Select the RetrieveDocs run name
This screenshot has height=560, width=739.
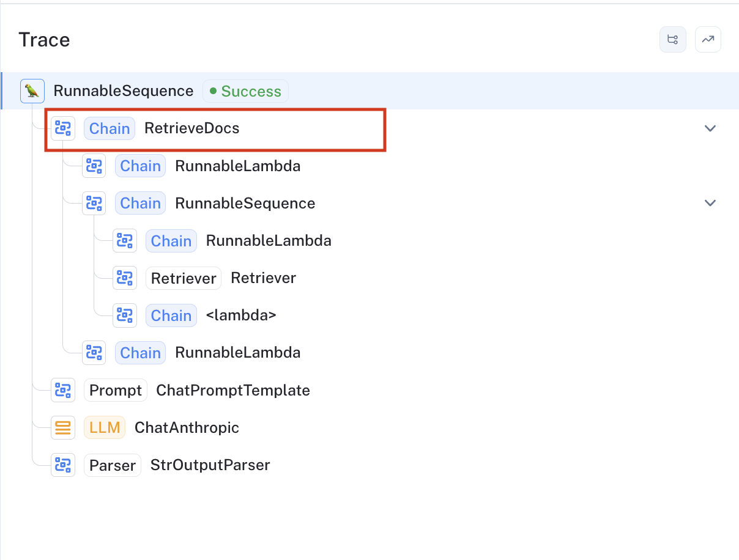192,128
